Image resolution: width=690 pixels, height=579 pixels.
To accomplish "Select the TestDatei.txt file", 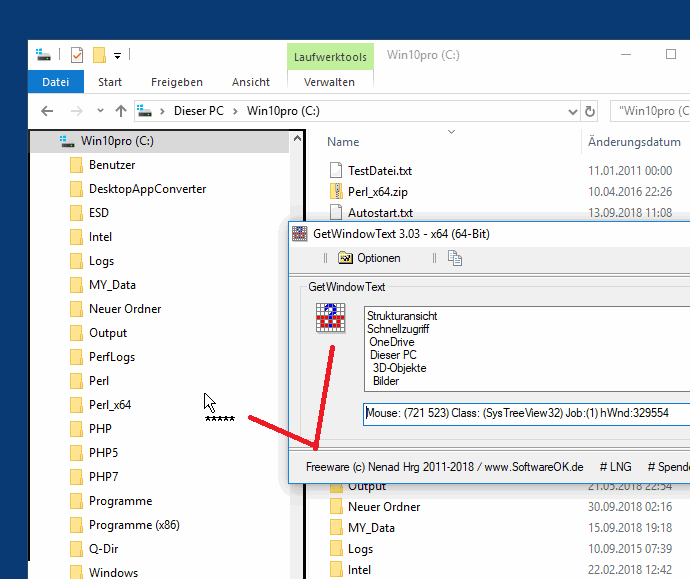I will (380, 171).
